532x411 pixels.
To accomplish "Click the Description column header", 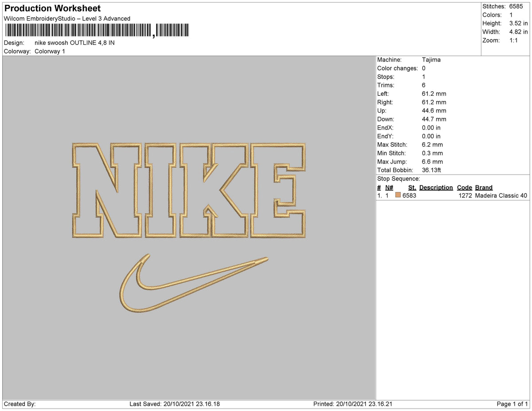I will coord(436,188).
